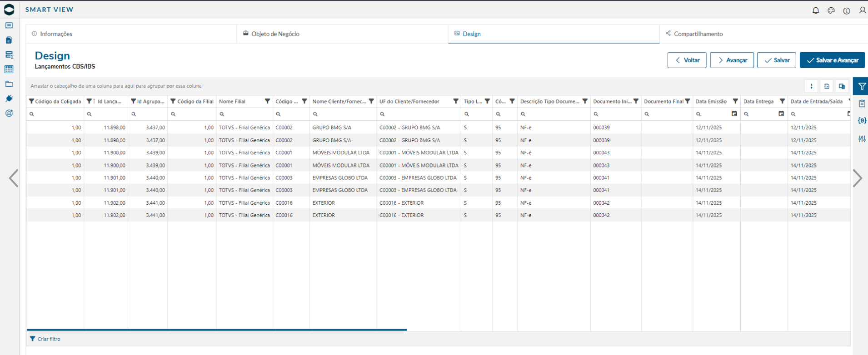Screen dimensions: 868x355
Task: Open the notifications bell icon
Action: (816, 10)
